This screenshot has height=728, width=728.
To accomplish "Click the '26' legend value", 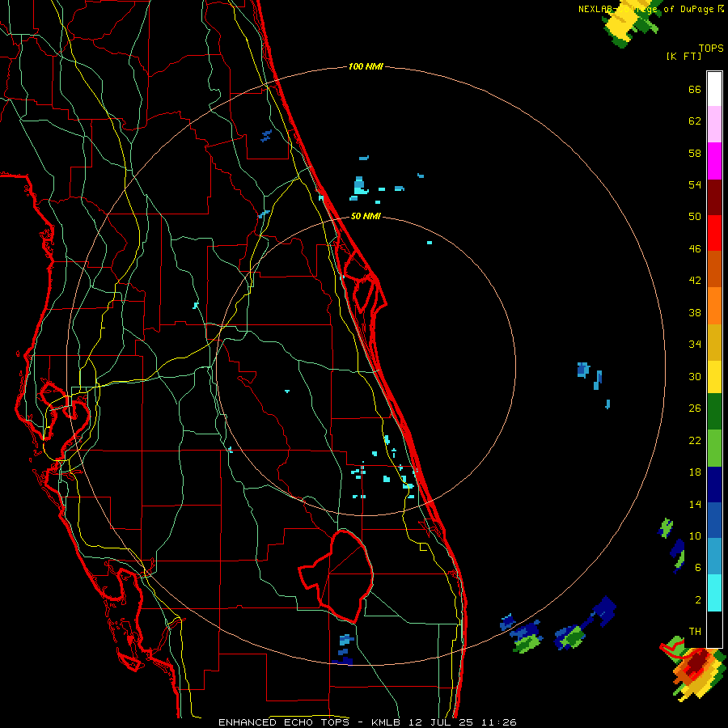I will coord(695,408).
